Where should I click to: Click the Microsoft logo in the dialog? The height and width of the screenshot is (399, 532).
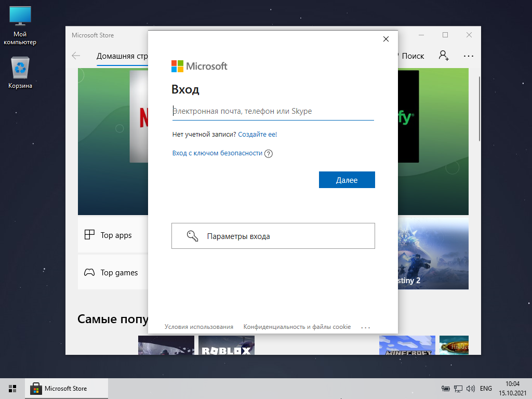click(199, 66)
